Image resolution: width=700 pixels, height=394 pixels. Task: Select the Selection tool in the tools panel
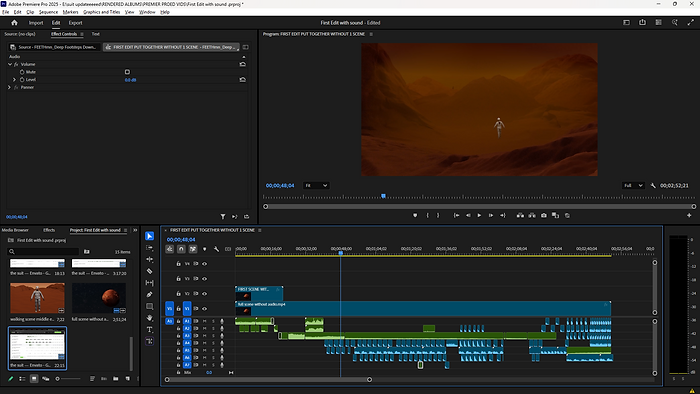coord(150,236)
